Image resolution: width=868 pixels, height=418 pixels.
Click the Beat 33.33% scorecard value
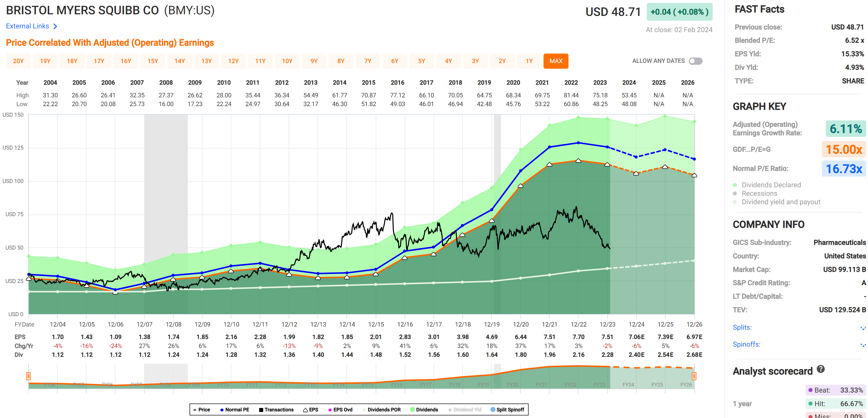[x=851, y=390]
